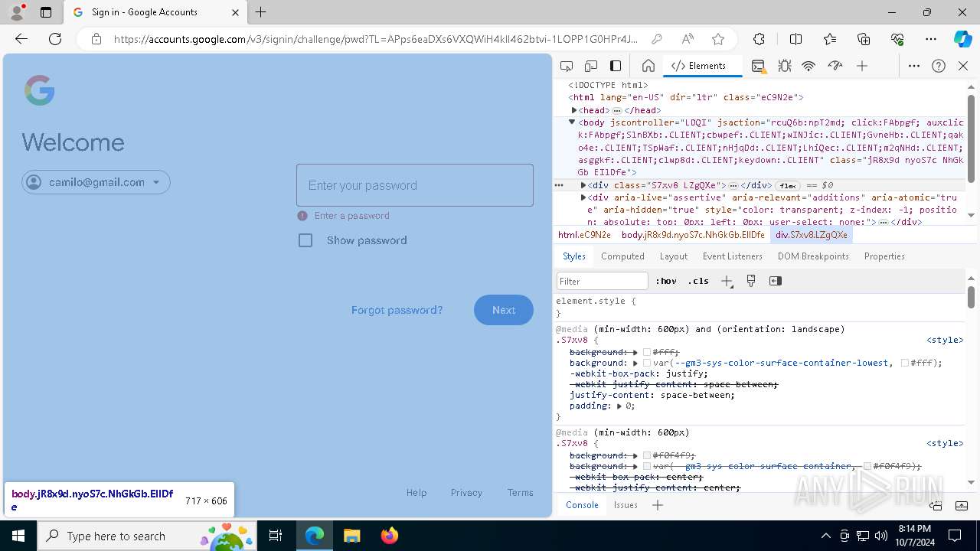Expand the div S7xv8 LZgQXe node

pyautogui.click(x=583, y=185)
